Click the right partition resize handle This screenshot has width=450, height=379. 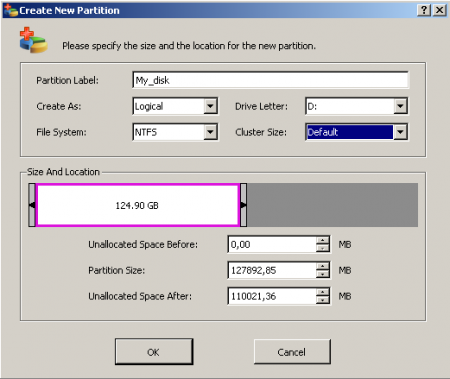(x=243, y=205)
